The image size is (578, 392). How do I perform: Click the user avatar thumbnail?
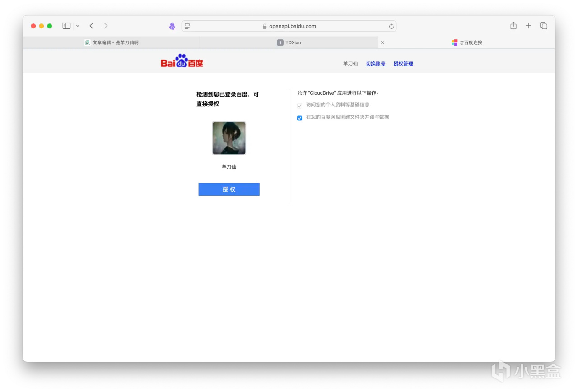coord(229,138)
